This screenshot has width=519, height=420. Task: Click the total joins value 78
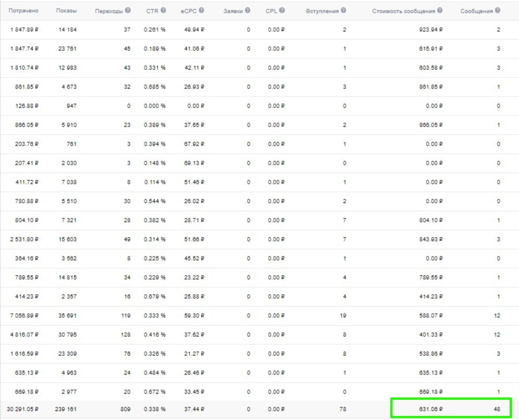tap(343, 410)
